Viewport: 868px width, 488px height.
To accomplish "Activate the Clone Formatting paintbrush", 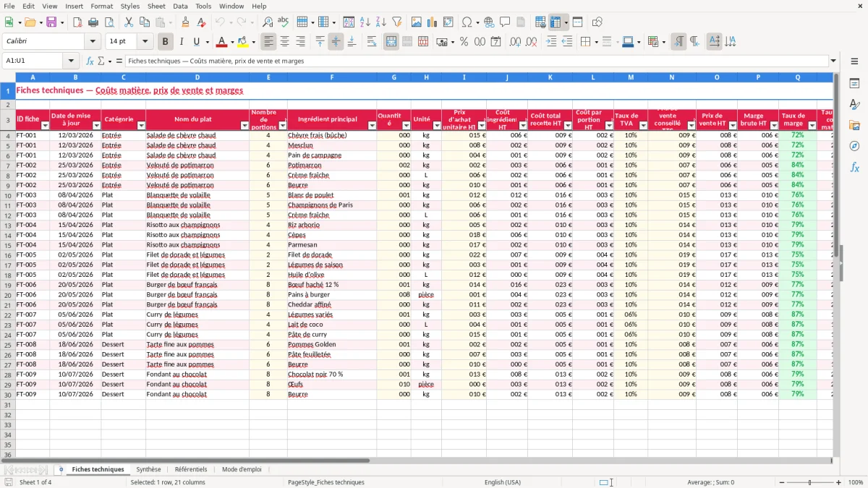I will pos(186,22).
